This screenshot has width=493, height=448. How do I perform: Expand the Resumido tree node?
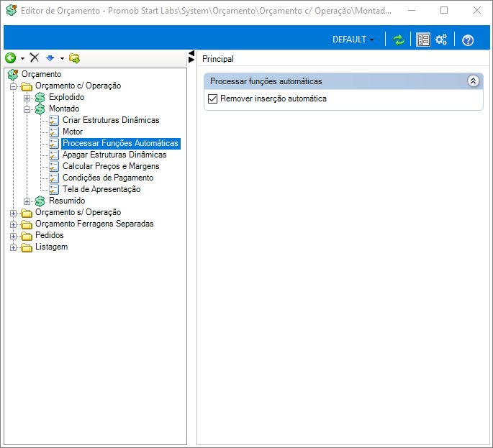coord(27,201)
